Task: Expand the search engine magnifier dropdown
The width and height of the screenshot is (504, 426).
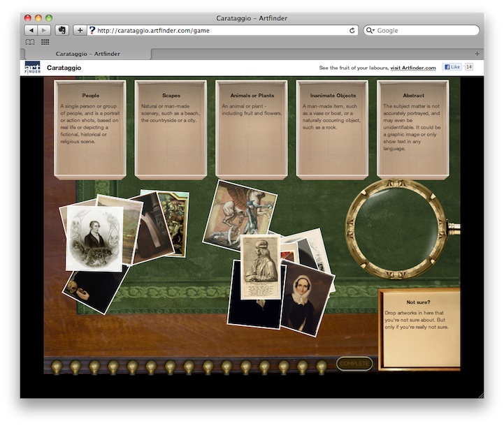Action: pyautogui.click(x=370, y=31)
